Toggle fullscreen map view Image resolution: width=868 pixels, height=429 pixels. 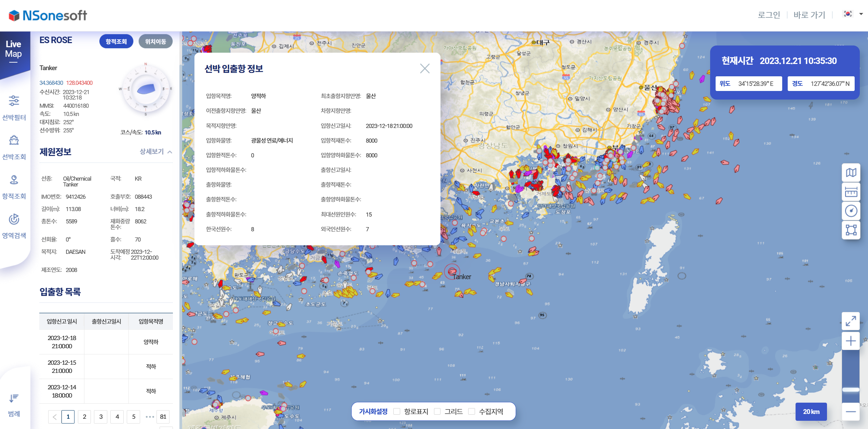(x=851, y=321)
